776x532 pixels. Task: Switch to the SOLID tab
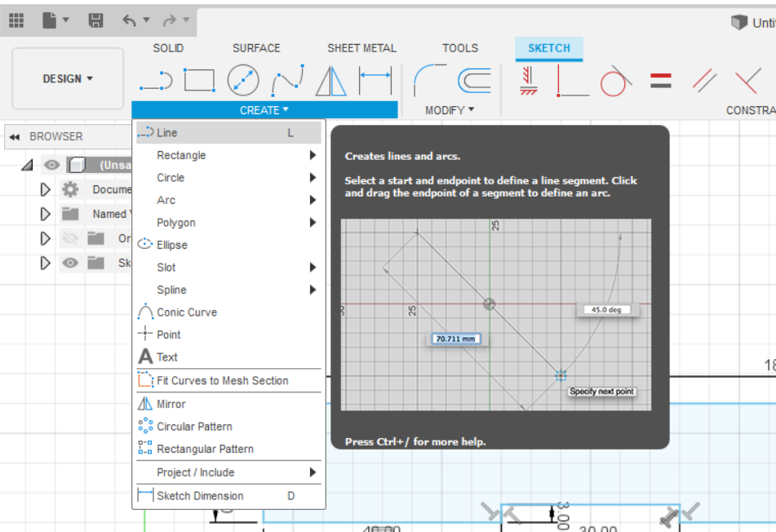(x=168, y=48)
